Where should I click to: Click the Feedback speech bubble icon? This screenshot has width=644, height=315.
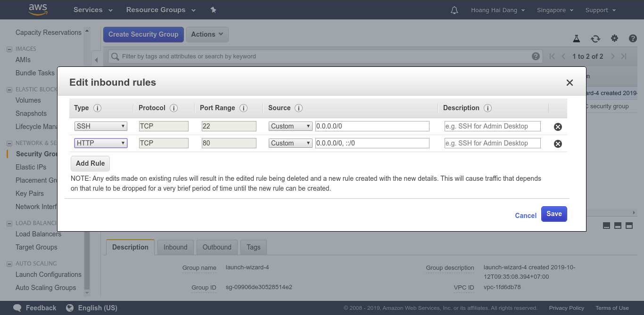(x=17, y=308)
